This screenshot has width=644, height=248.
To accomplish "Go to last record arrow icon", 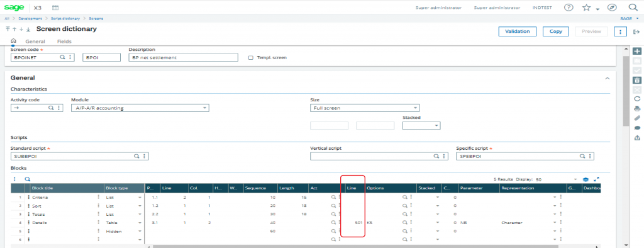I will click(28, 29).
